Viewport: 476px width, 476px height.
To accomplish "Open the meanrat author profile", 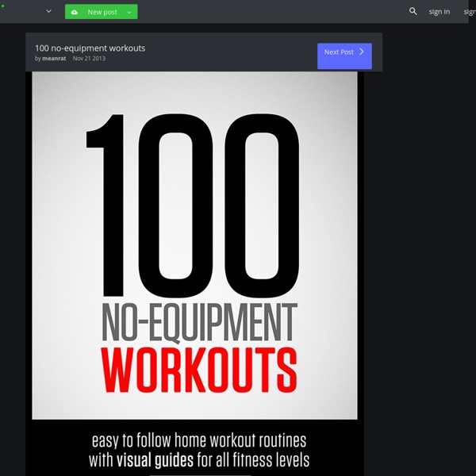I will pyautogui.click(x=54, y=59).
